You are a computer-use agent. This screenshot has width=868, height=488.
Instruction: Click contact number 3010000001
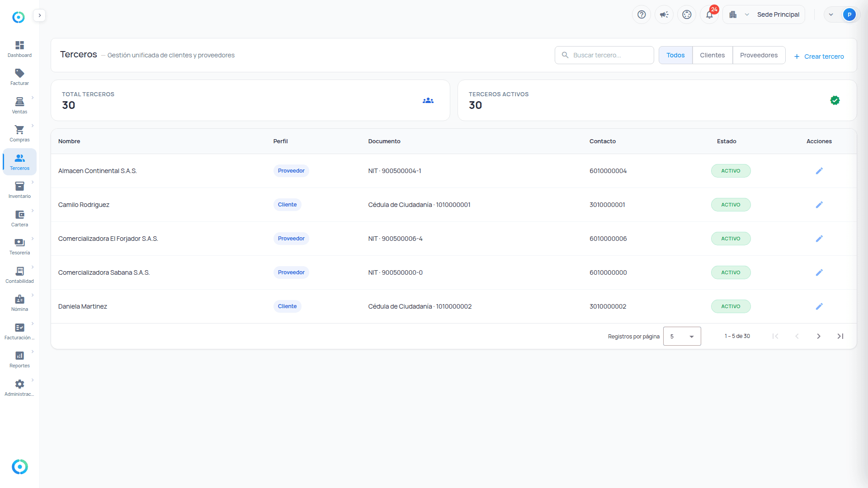pos(607,205)
